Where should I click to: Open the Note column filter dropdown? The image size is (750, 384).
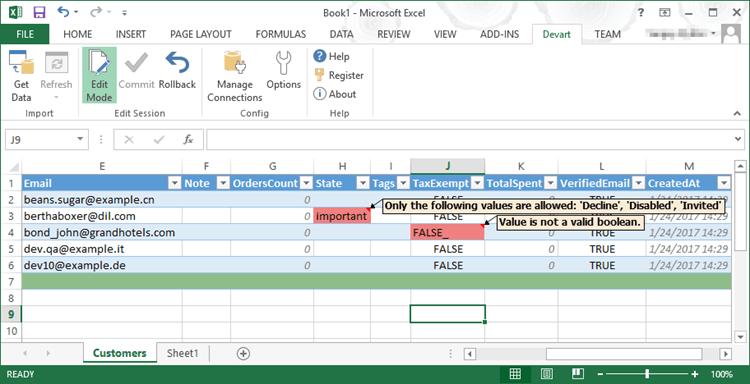click(x=223, y=183)
